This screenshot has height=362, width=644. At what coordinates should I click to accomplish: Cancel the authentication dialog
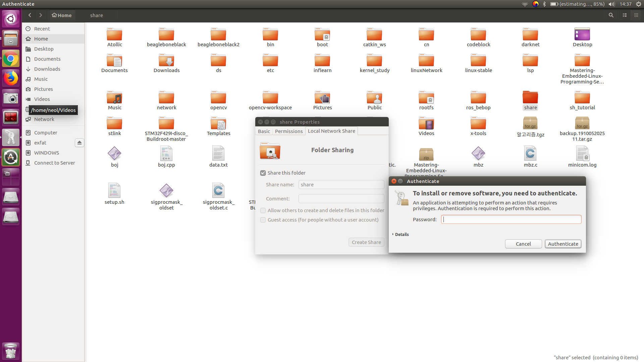(x=523, y=244)
